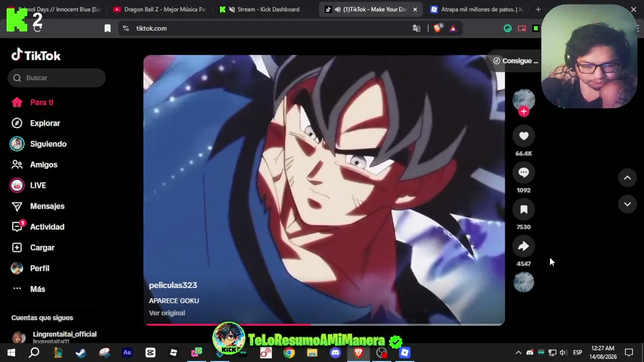This screenshot has height=362, width=644.
Task: Open comments on the video
Action: pos(524,172)
